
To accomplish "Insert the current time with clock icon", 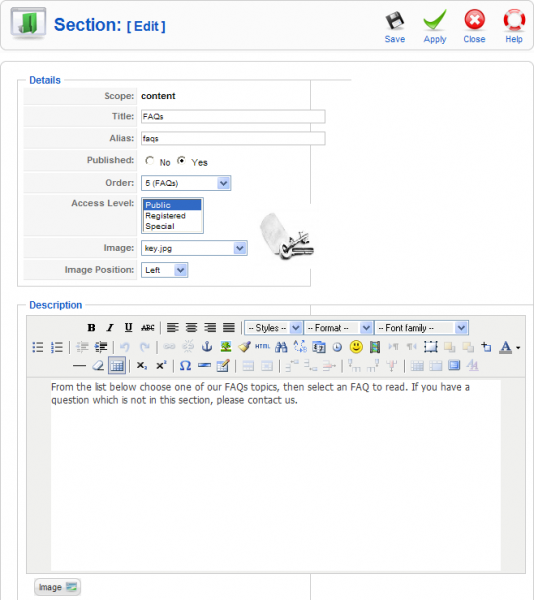I will [337, 347].
